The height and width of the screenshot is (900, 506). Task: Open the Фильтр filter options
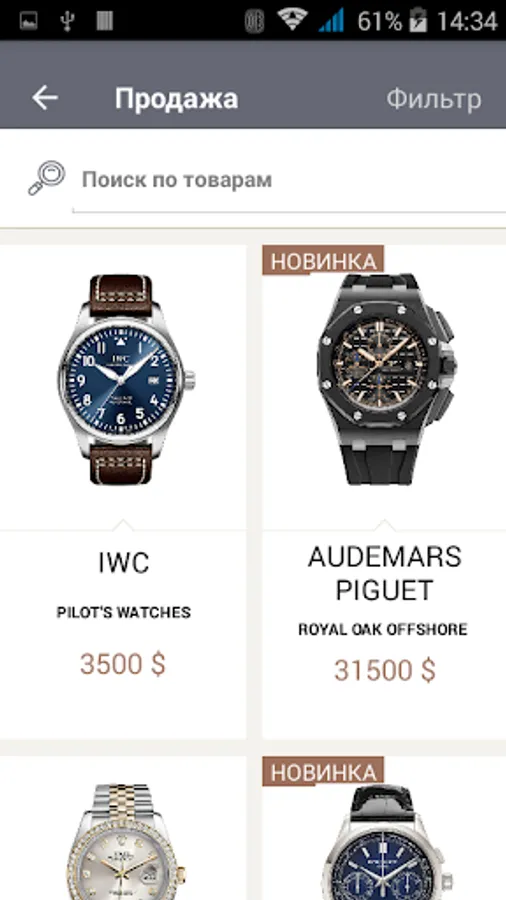(x=434, y=99)
